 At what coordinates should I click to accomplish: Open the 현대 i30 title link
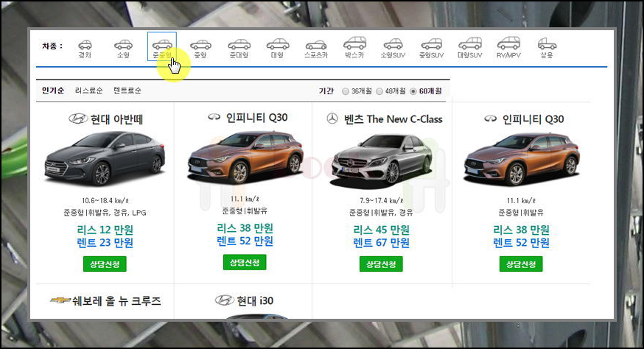pos(255,301)
